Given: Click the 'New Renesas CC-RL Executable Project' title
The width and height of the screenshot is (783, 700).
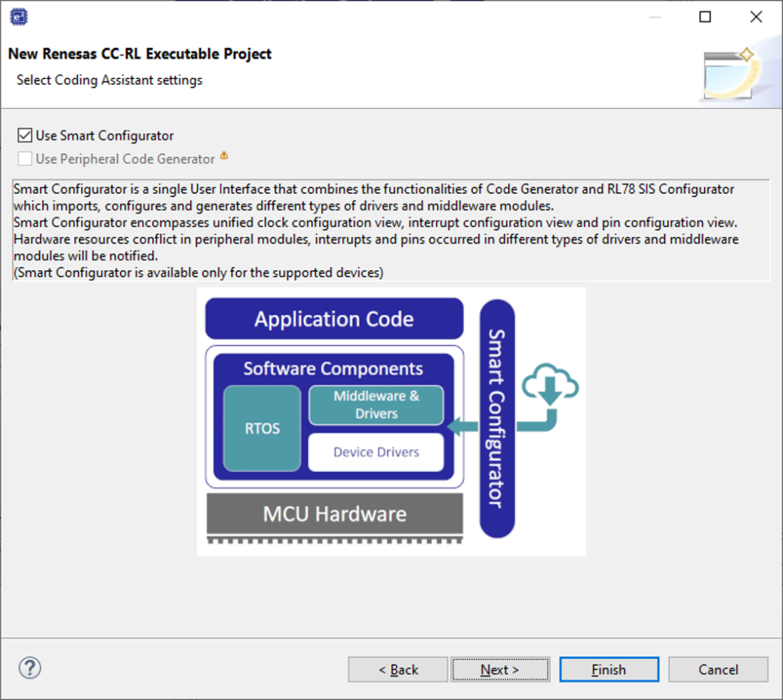Looking at the screenshot, I should (x=140, y=54).
